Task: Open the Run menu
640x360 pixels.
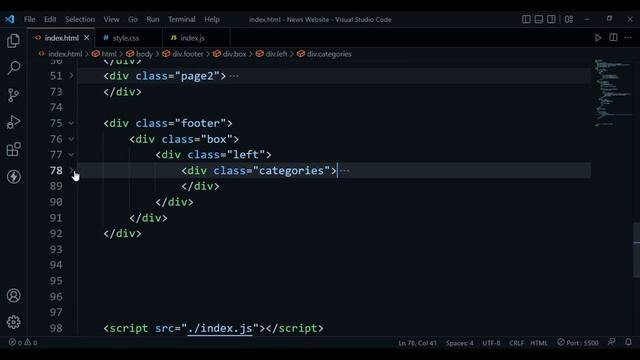Action: (153, 19)
